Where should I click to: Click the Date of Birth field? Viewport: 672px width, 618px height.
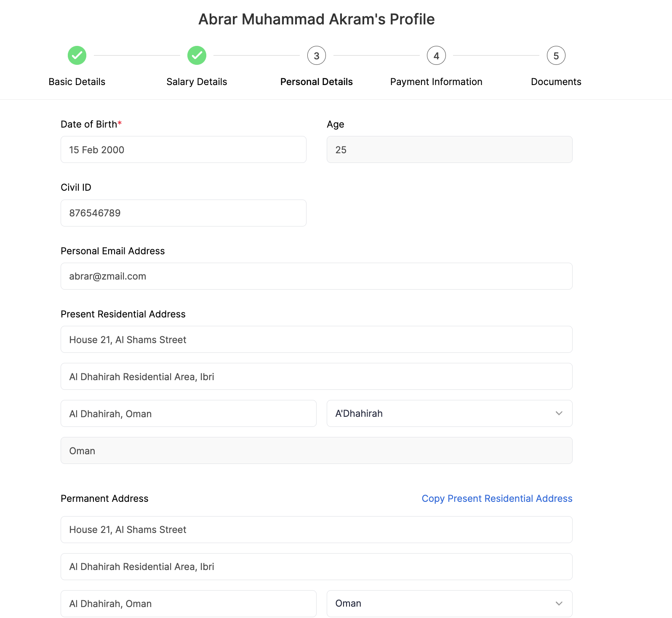pos(183,149)
